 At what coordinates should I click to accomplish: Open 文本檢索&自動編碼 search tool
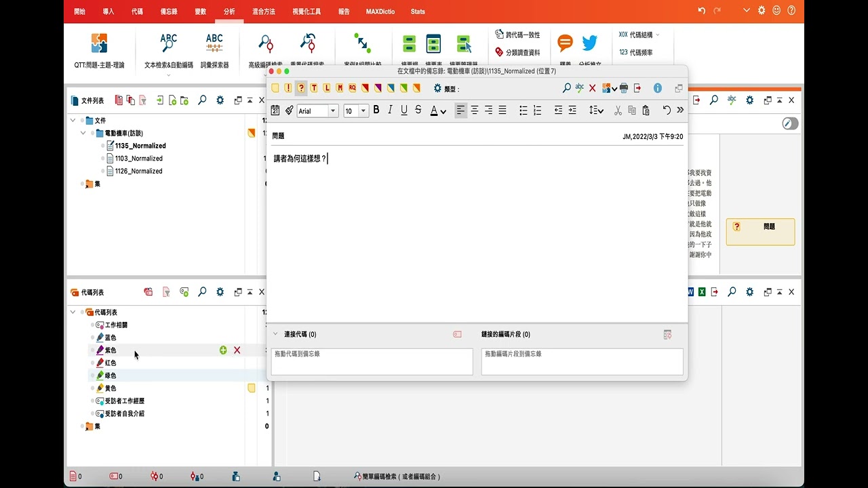click(x=169, y=52)
